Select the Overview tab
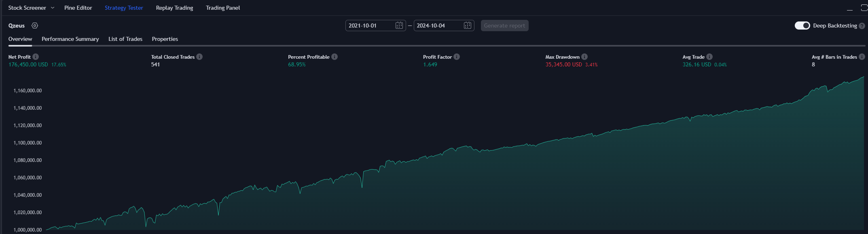868x234 pixels. click(20, 39)
